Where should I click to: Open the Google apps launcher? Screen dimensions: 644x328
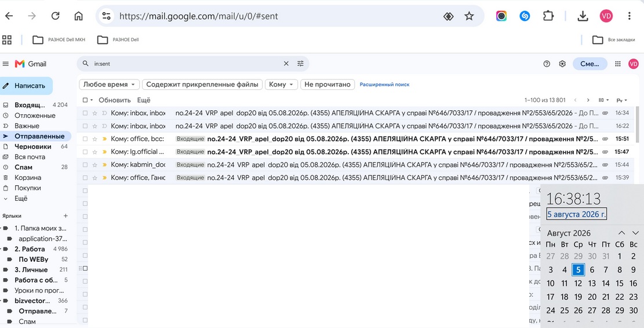click(618, 64)
